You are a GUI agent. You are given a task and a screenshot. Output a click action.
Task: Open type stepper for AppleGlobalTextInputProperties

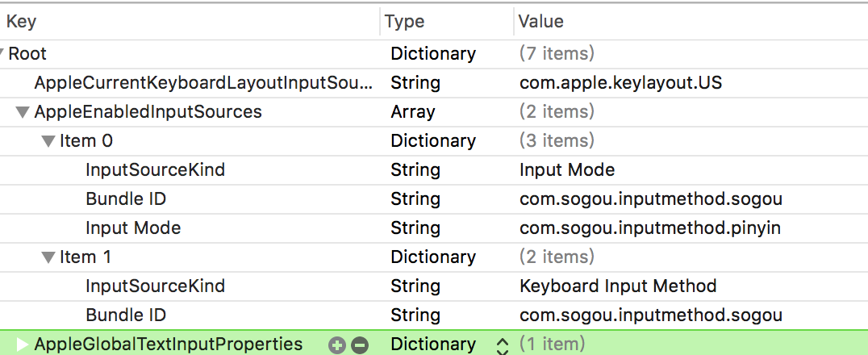(503, 345)
